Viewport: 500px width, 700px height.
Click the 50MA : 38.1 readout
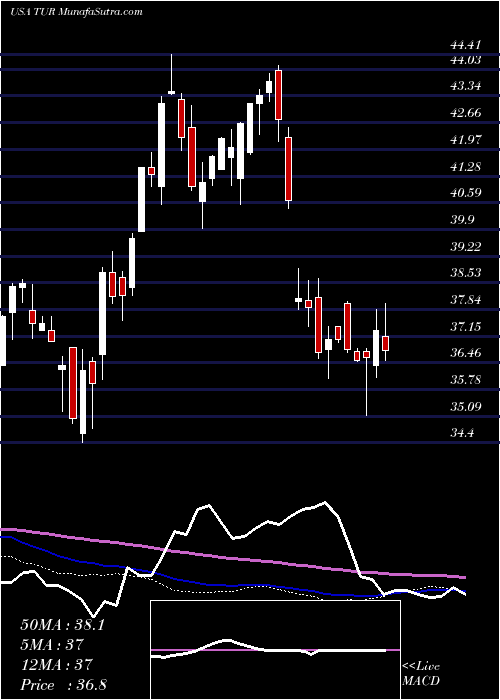coord(62,625)
